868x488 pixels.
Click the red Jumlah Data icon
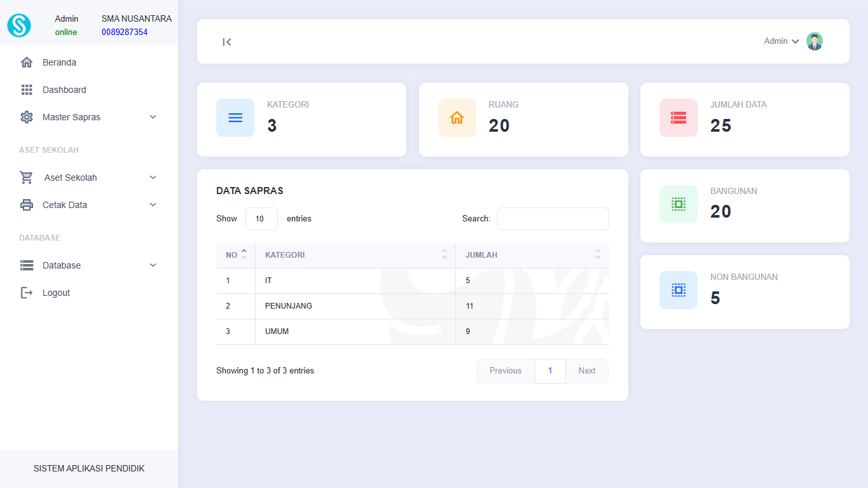[679, 118]
